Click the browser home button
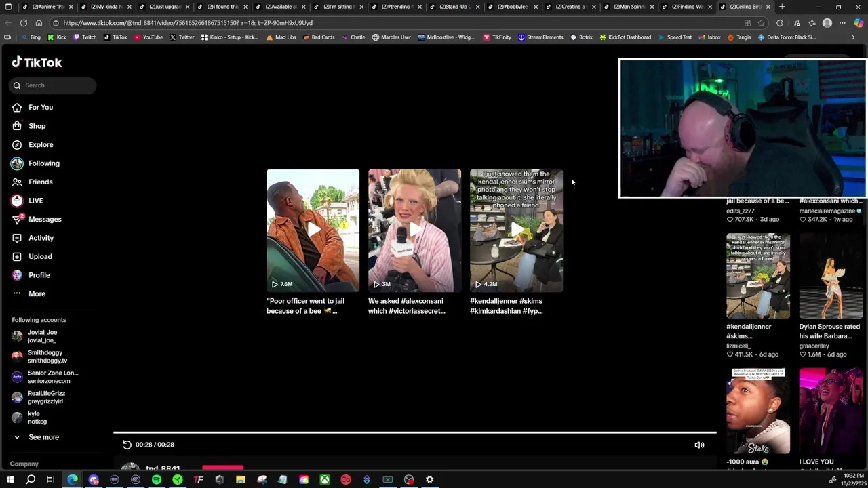This screenshot has height=488, width=868. [39, 23]
